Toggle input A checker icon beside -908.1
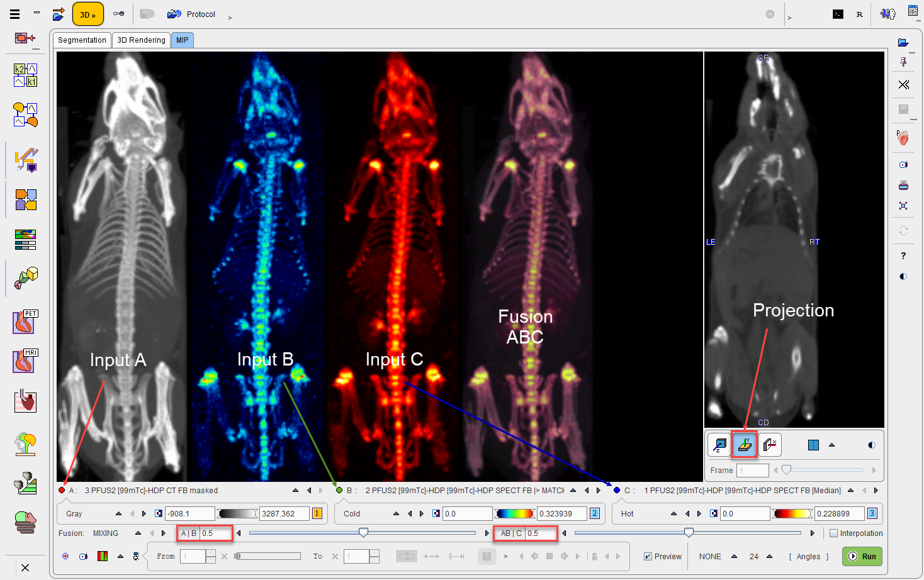The width and height of the screenshot is (924, 580). (159, 513)
